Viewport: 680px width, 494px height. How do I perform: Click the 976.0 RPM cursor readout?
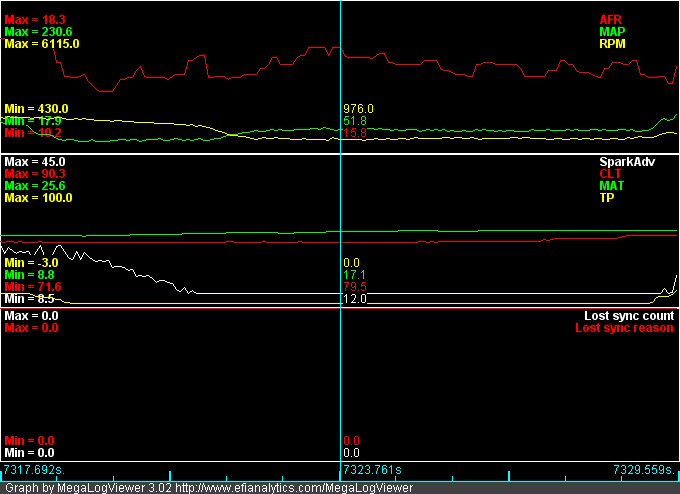[358, 108]
